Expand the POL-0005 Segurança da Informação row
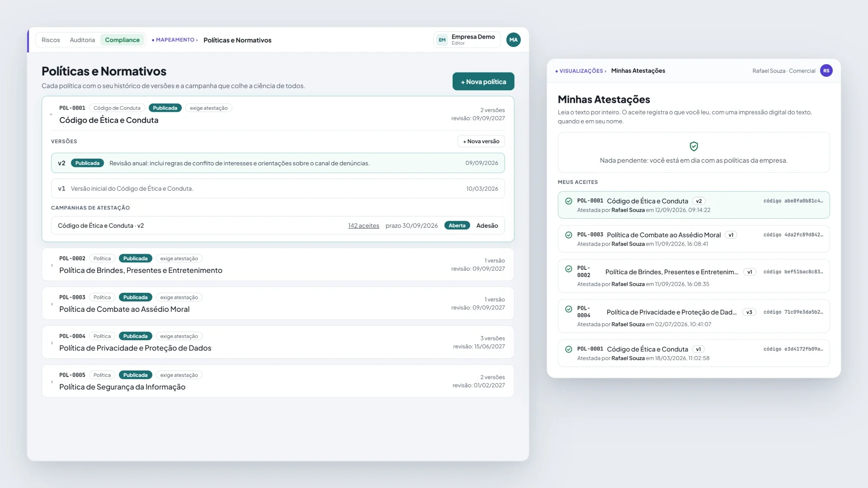 tap(52, 382)
